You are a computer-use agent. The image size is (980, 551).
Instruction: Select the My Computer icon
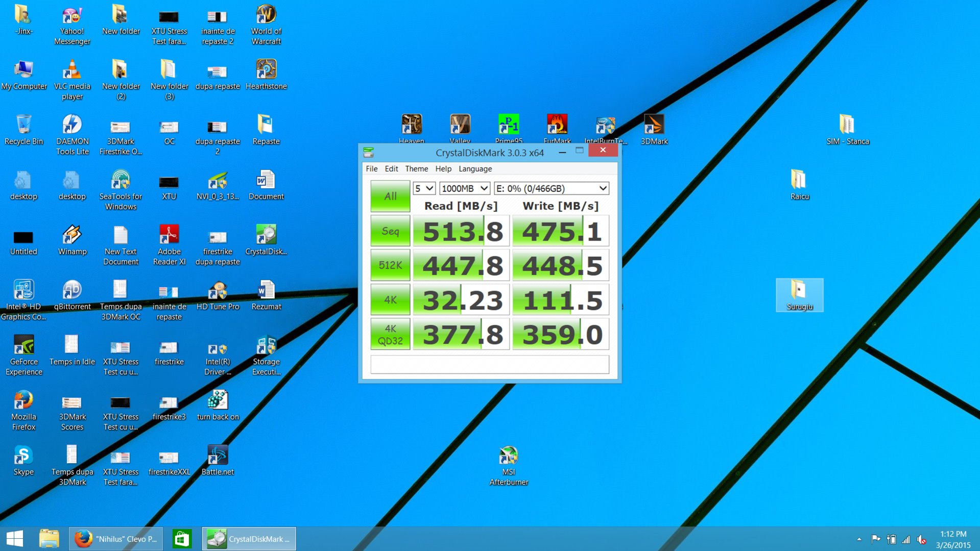click(x=23, y=75)
